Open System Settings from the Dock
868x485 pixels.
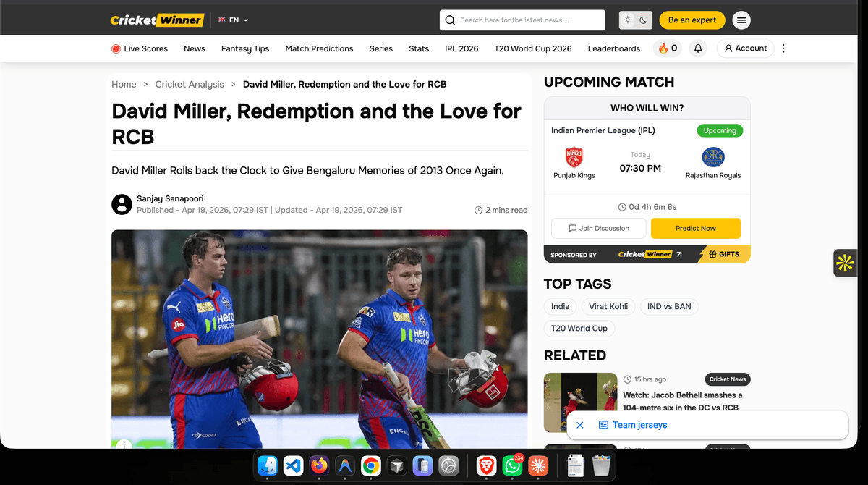[448, 465]
